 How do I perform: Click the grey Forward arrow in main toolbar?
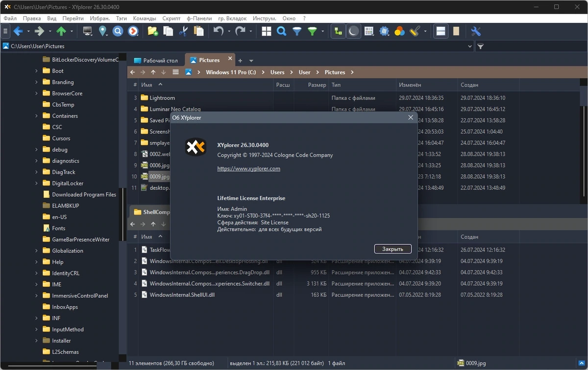click(x=40, y=31)
